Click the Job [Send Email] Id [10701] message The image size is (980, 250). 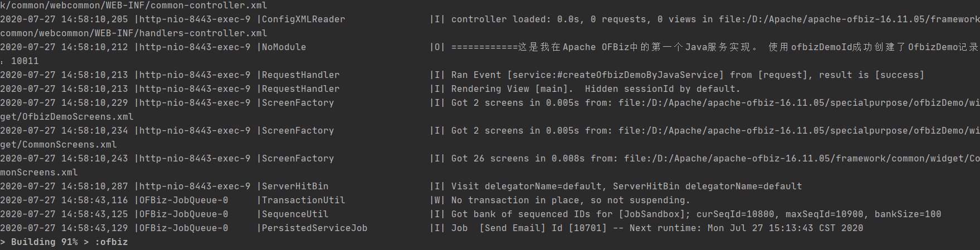coord(657,228)
